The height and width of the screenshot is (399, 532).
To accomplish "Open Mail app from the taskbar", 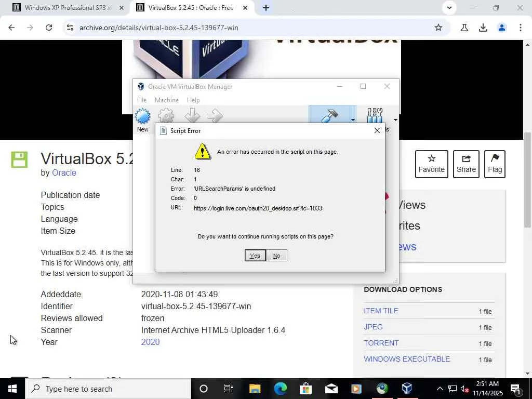I will click(331, 389).
